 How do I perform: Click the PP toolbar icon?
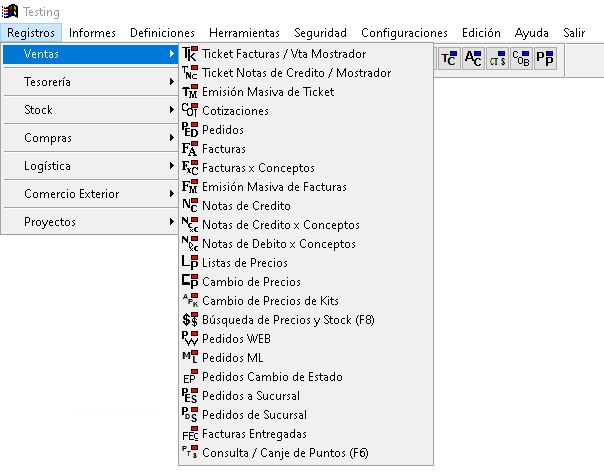pyautogui.click(x=546, y=59)
